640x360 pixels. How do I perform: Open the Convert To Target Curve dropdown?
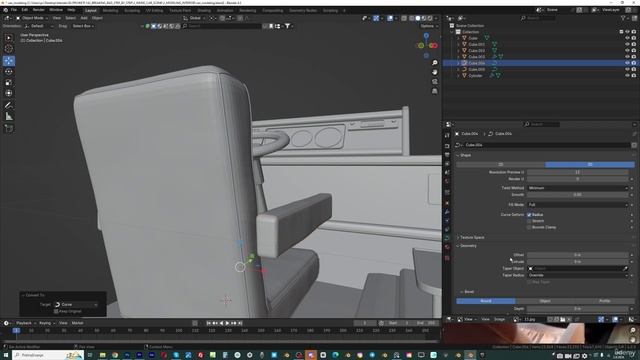pyautogui.click(x=76, y=305)
